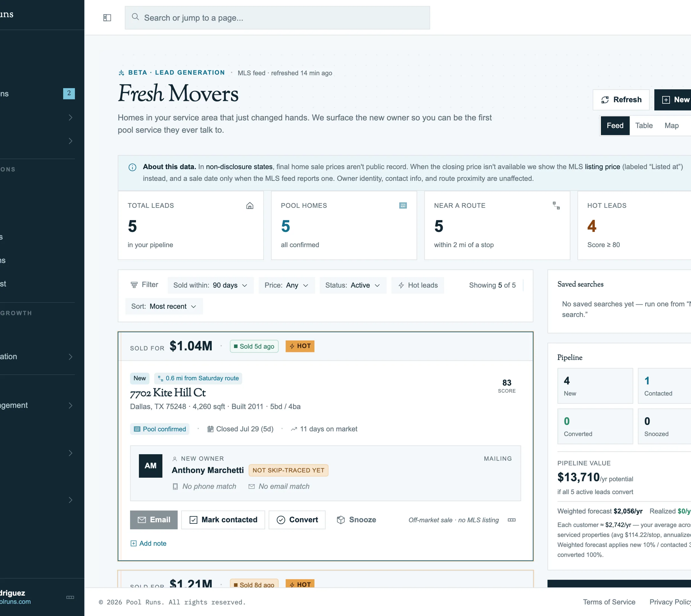This screenshot has height=616, width=691.
Task: Click the search magnifier icon
Action: (x=135, y=17)
